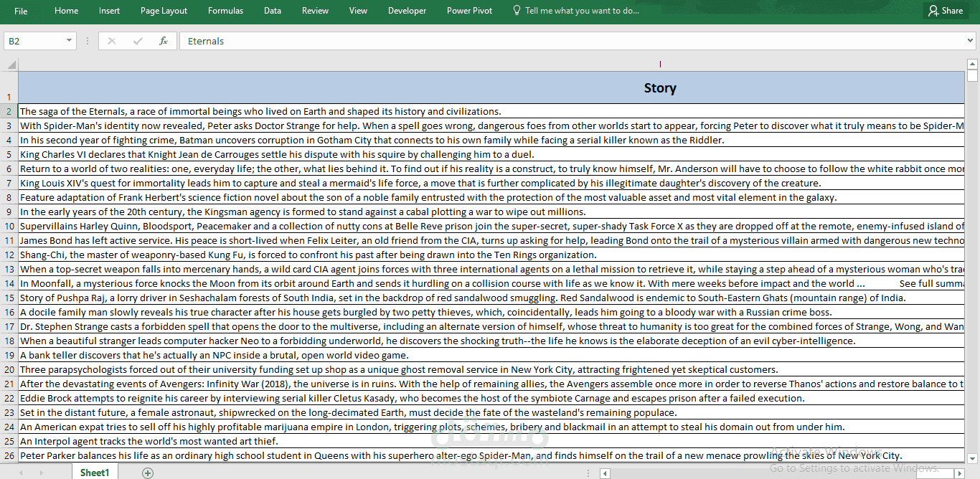Select the cell about Mr. Anderson's white rabbit
Viewport: 980px width, 479px height.
[x=491, y=169]
